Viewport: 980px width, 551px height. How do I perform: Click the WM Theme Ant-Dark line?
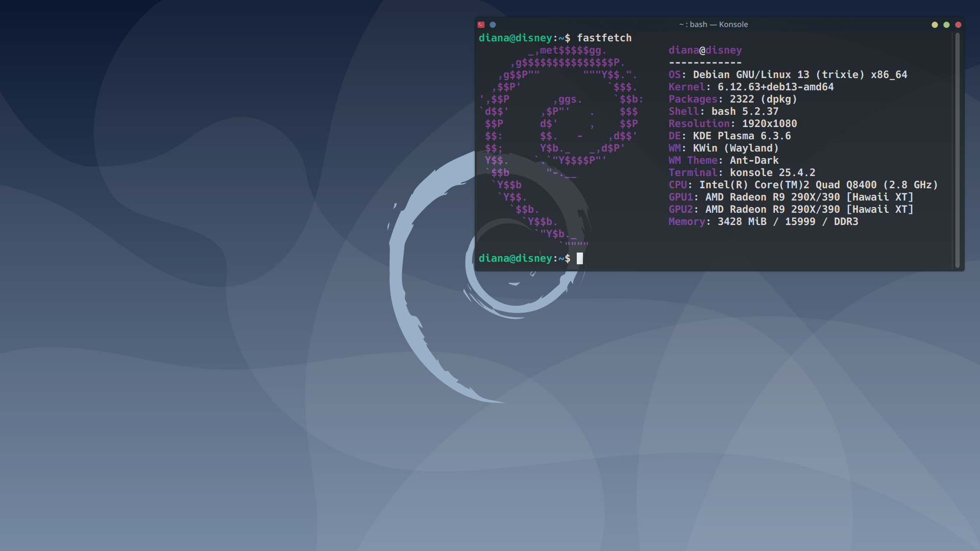pos(723,160)
